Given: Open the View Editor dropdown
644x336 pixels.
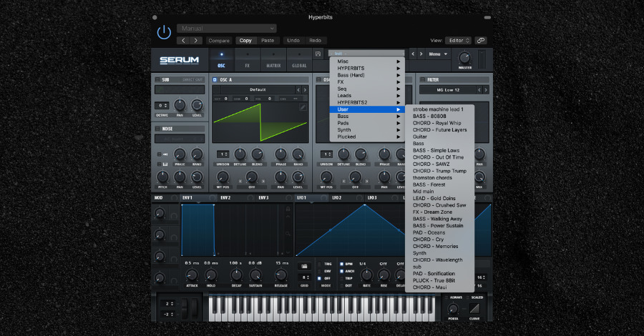Looking at the screenshot, I should click(x=459, y=40).
